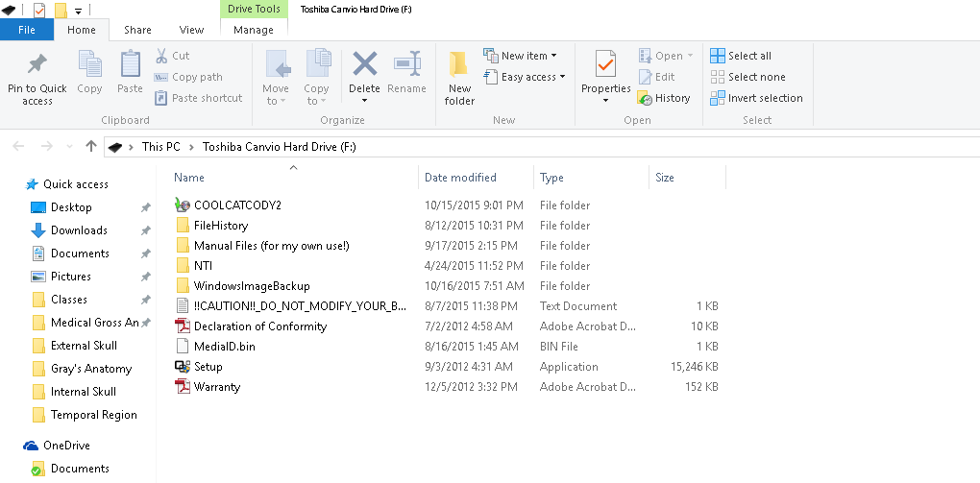Open Properties from the ribbon
The height and width of the screenshot is (483, 980).
[x=605, y=65]
